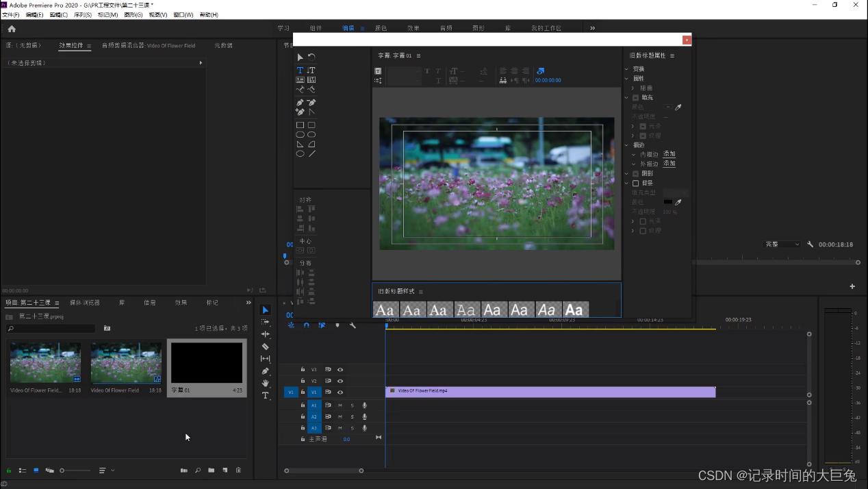Select the Line tool in title designer
Screen dimensions: 868x489
pyautogui.click(x=311, y=154)
